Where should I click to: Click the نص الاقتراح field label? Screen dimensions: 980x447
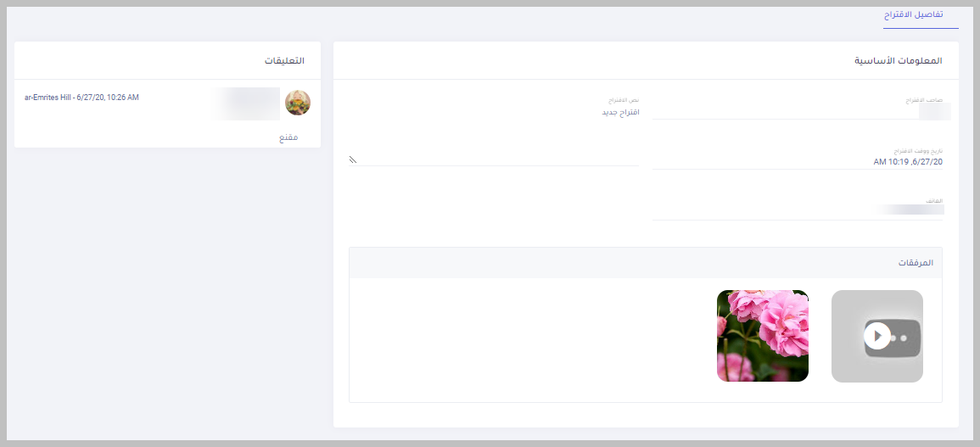pyautogui.click(x=624, y=100)
